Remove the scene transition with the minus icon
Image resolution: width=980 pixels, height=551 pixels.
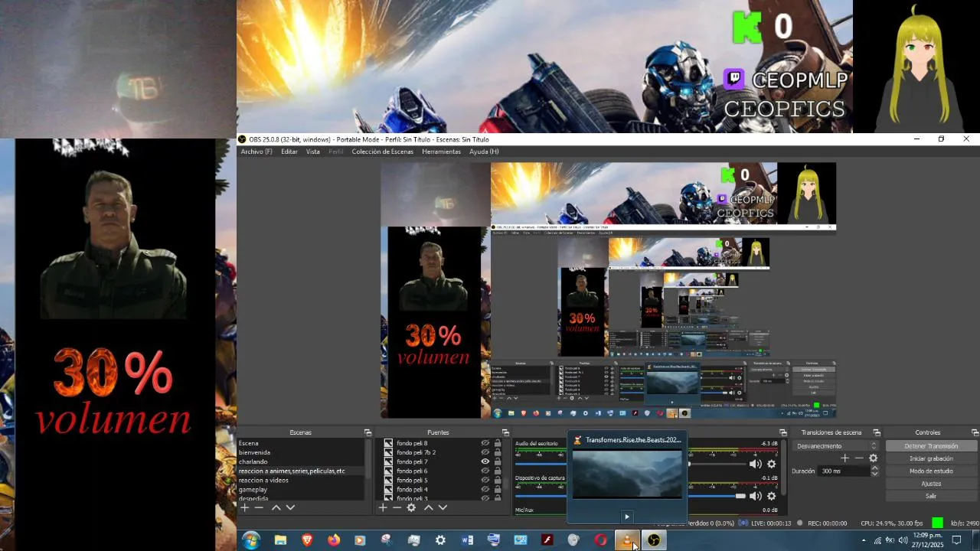(x=858, y=458)
